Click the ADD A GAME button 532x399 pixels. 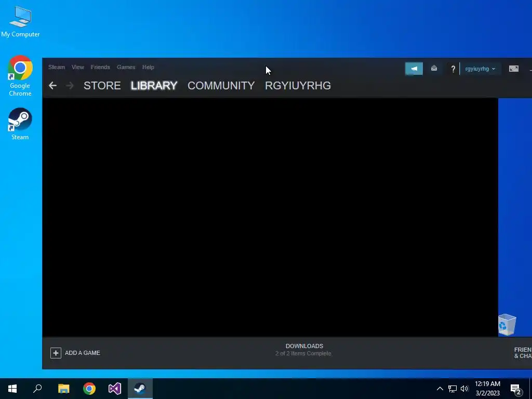[x=75, y=353]
